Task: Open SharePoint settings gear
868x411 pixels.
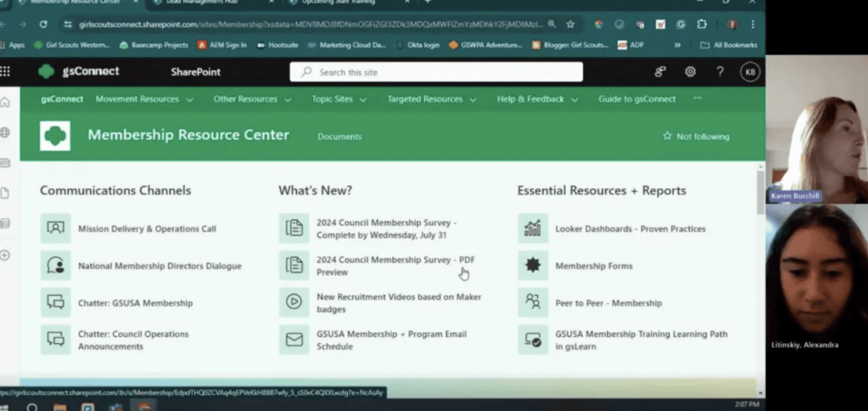Action: (690, 72)
